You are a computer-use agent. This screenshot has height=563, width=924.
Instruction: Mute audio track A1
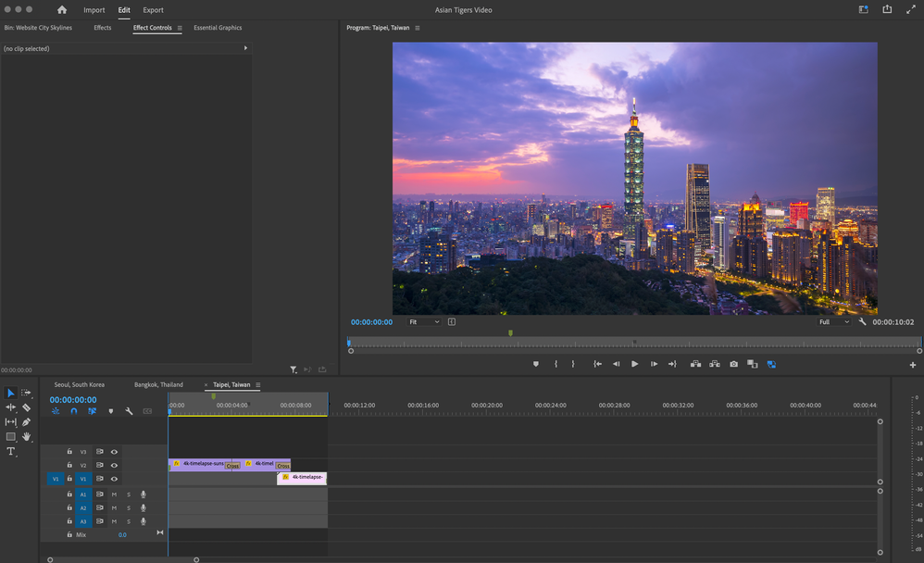(x=115, y=494)
